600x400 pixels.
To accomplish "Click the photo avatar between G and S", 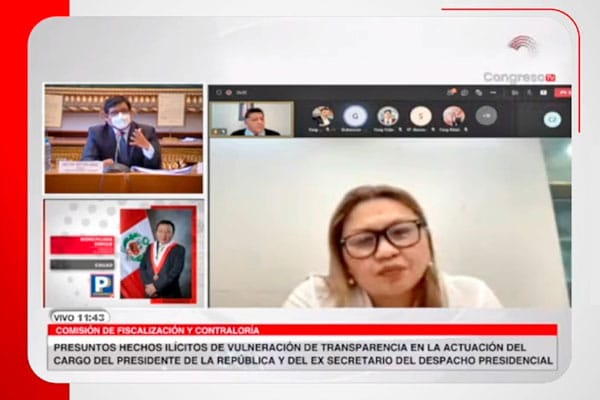I will [388, 116].
